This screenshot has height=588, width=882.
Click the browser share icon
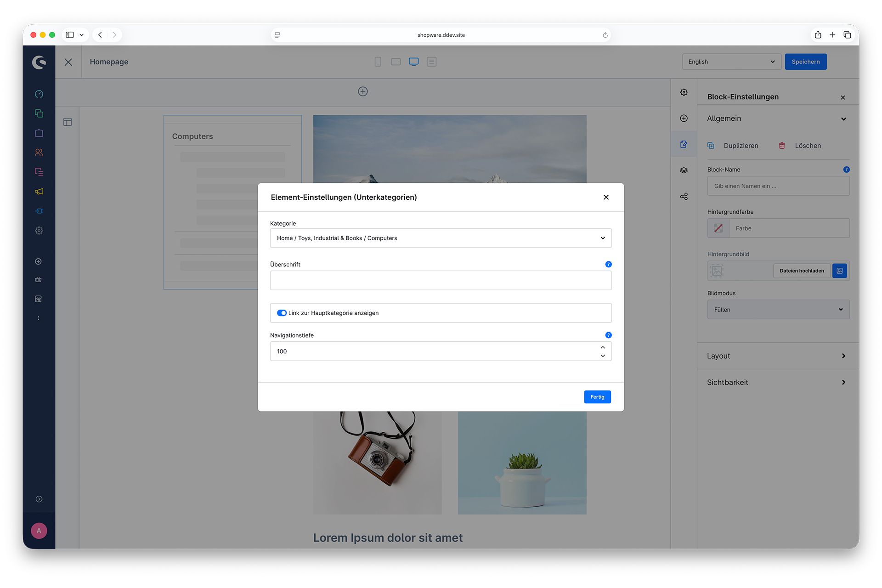coord(818,35)
